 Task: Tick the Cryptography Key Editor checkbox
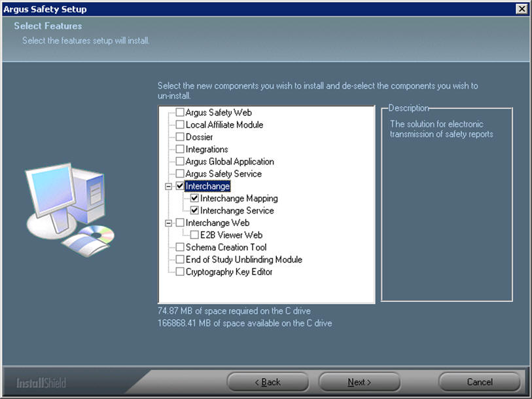pyautogui.click(x=180, y=272)
